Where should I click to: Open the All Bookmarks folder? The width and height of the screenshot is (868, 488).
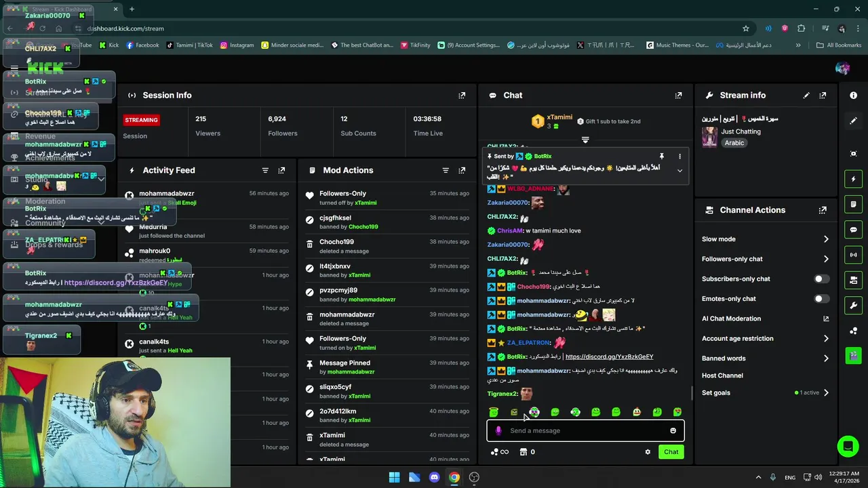(x=839, y=45)
